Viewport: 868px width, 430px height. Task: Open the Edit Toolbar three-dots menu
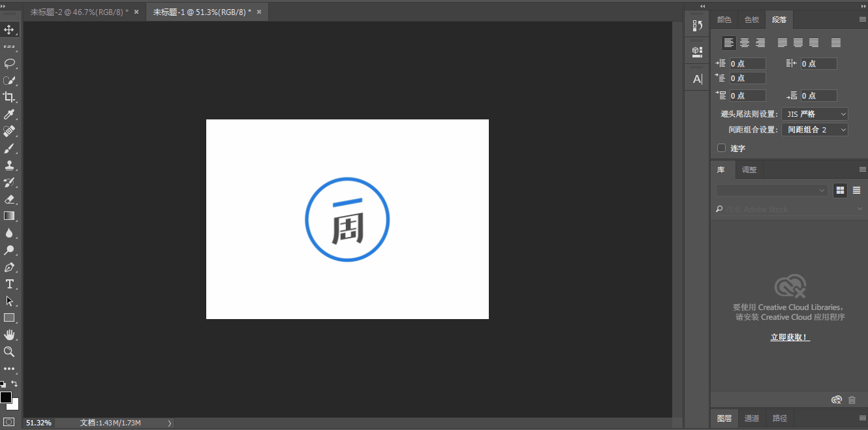pyautogui.click(x=9, y=369)
